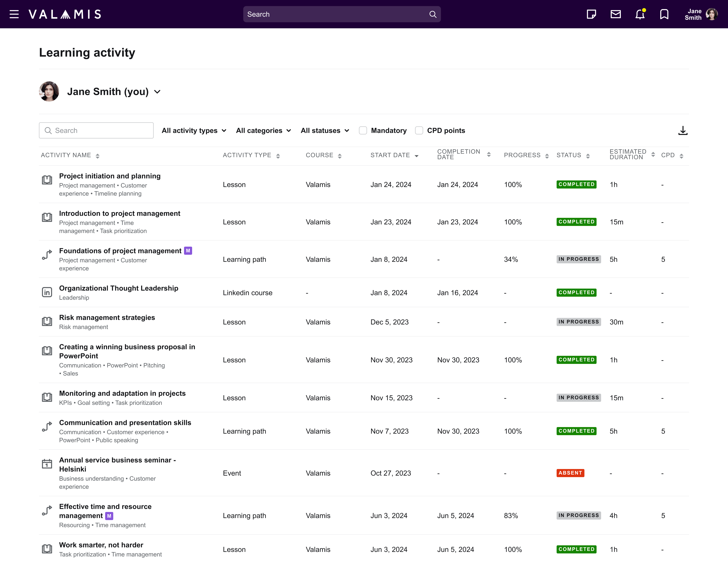Open the All categories dropdown
The height and width of the screenshot is (561, 728).
pyautogui.click(x=263, y=131)
